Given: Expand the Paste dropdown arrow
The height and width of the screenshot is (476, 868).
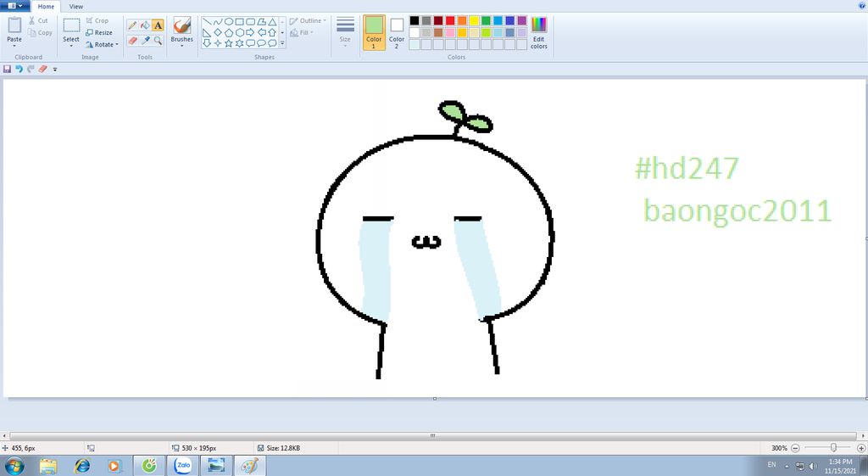Looking at the screenshot, I should 14,46.
